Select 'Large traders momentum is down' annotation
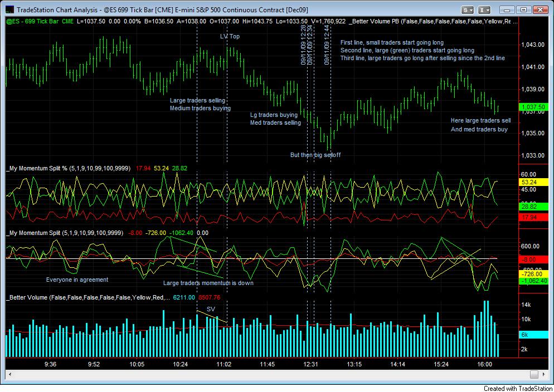 coord(208,283)
